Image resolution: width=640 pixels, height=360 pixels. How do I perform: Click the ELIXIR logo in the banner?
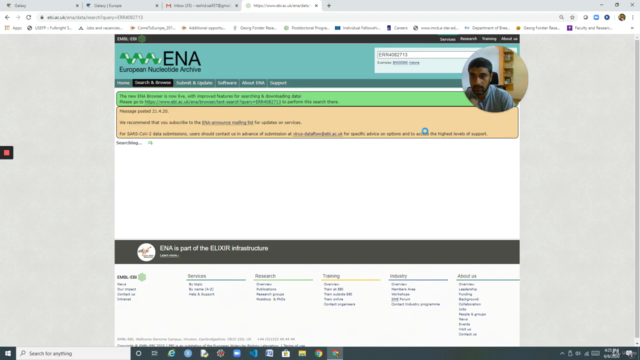[x=146, y=252]
